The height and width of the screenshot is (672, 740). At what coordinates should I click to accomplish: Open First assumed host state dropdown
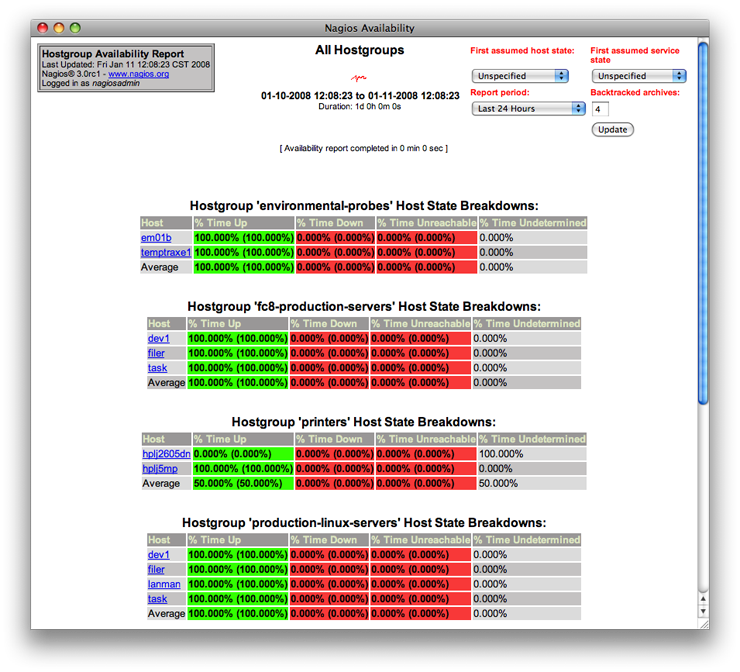(520, 76)
